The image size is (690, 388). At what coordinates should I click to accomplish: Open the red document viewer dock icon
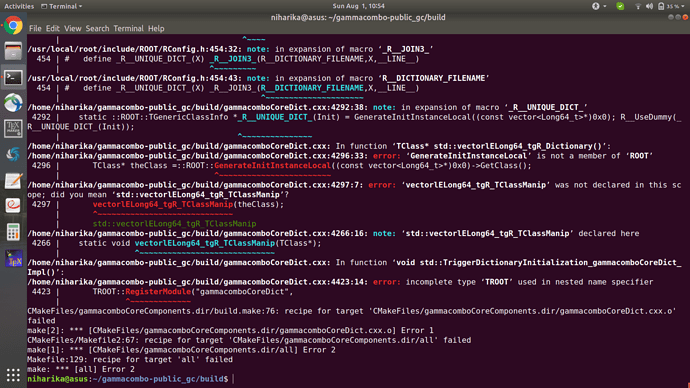(x=13, y=205)
